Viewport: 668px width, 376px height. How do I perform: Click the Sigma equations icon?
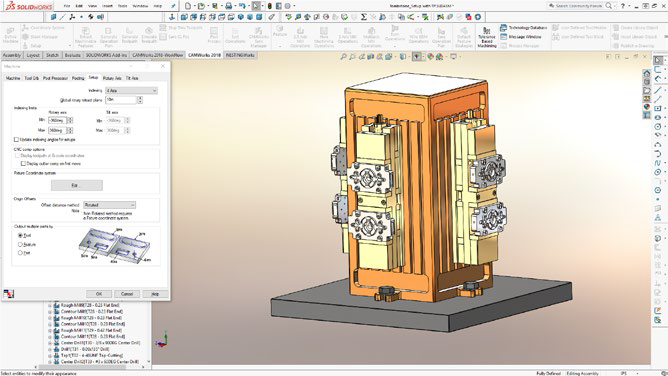click(x=363, y=17)
